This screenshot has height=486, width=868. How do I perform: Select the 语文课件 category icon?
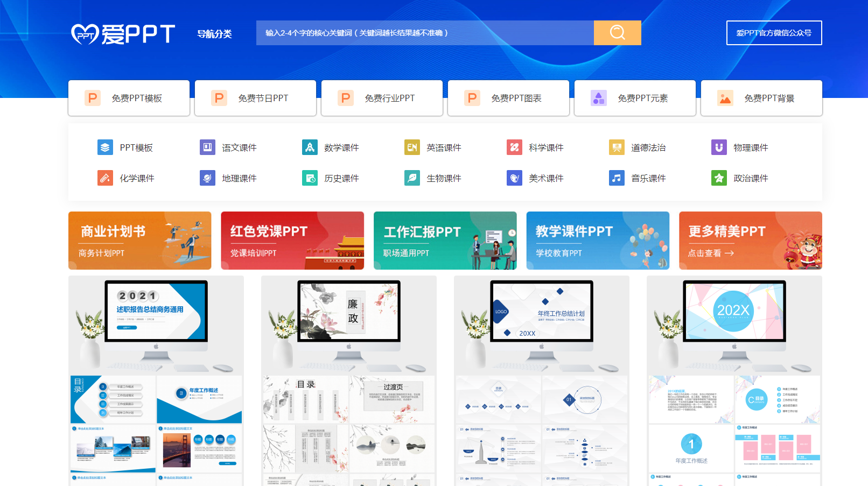(208, 147)
